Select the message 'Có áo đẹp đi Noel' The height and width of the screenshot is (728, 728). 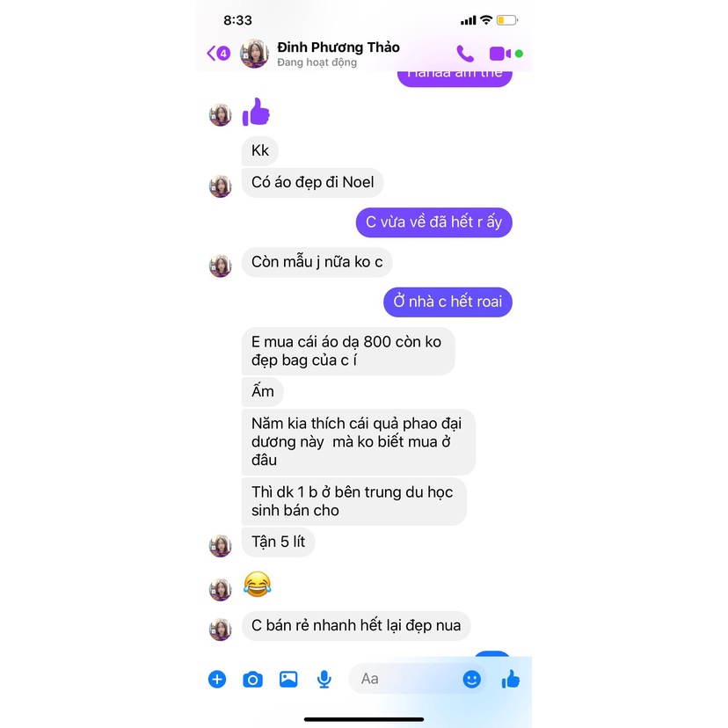pyautogui.click(x=312, y=183)
